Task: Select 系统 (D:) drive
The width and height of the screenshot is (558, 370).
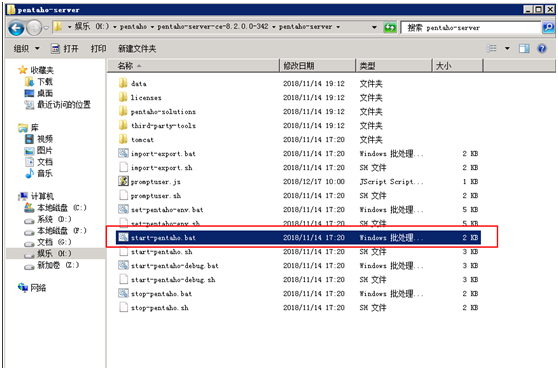Action: click(x=48, y=219)
